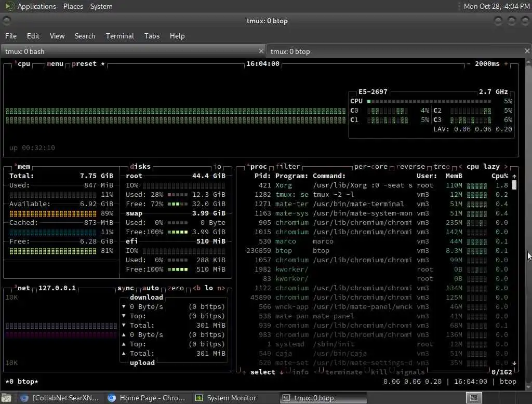Switch to previous sort column arrow
This screenshot has height=404, width=532.
460,167
